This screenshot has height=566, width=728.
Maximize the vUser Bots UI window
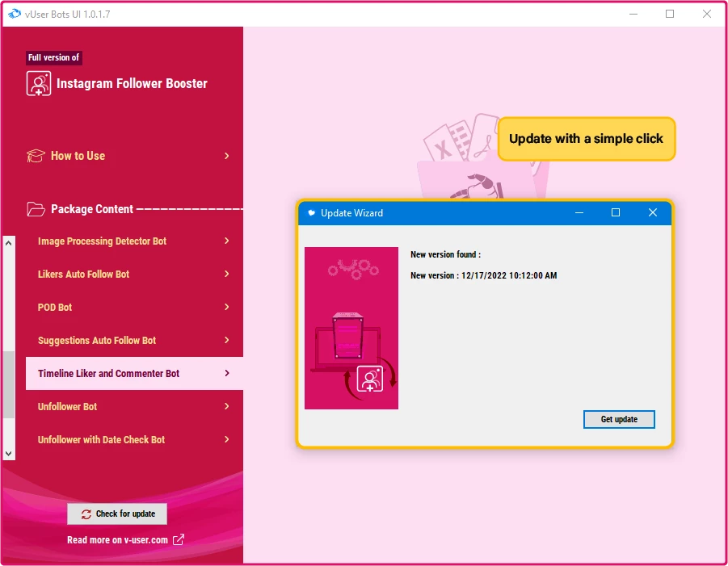[x=670, y=14]
